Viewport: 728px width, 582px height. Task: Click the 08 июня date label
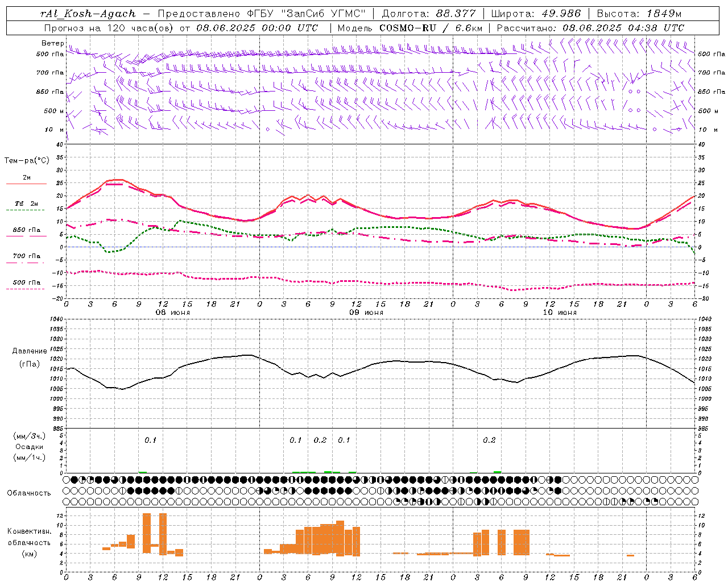tap(173, 313)
